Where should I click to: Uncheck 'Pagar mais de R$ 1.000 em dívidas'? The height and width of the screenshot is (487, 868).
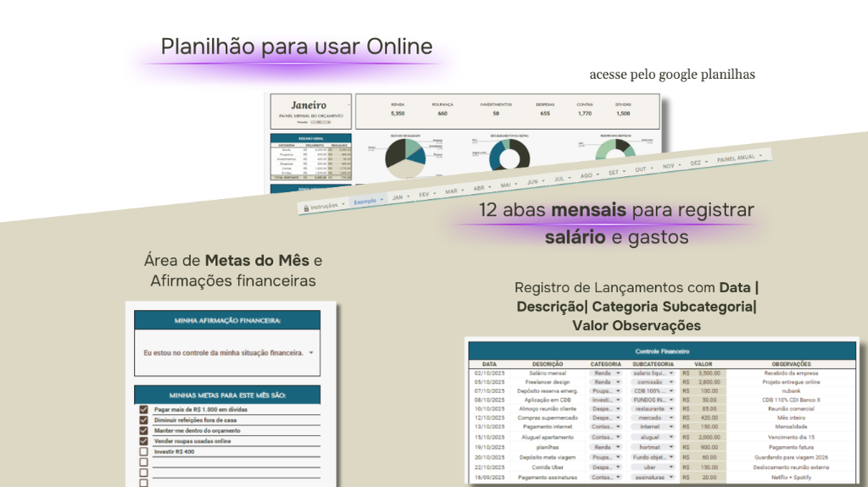click(143, 410)
